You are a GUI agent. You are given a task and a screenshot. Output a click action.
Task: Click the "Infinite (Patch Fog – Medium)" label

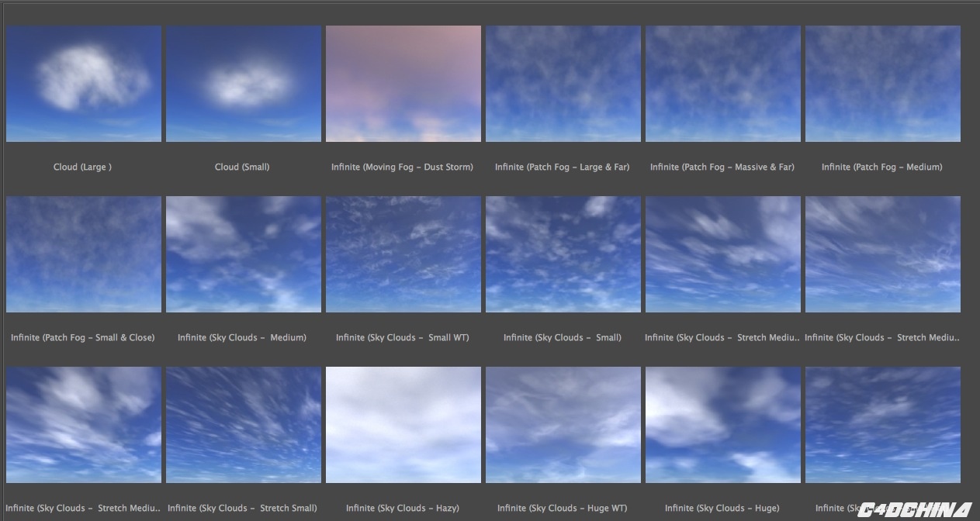pos(882,167)
